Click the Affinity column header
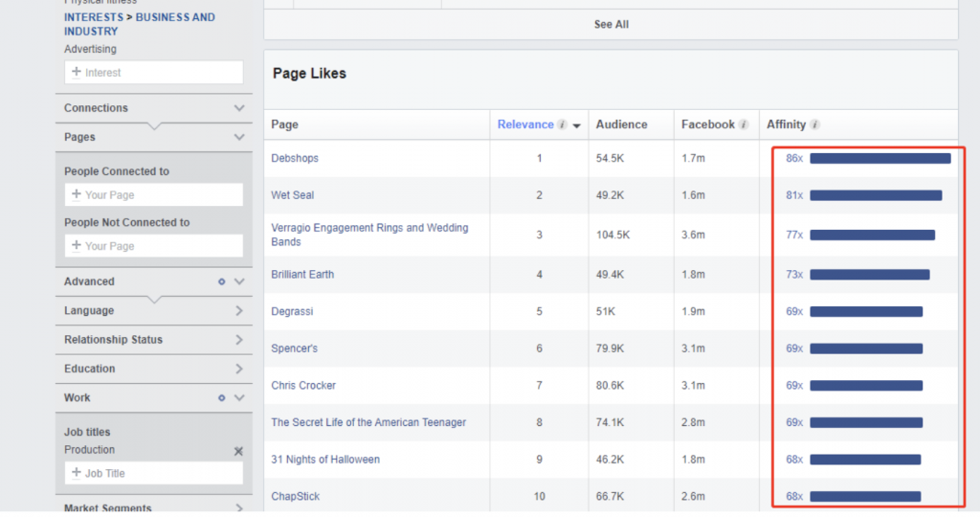Image resolution: width=980 pixels, height=517 pixels. point(787,124)
